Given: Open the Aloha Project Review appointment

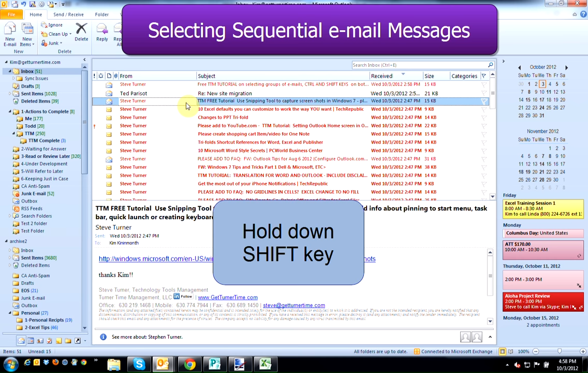Looking at the screenshot, I should (x=543, y=302).
